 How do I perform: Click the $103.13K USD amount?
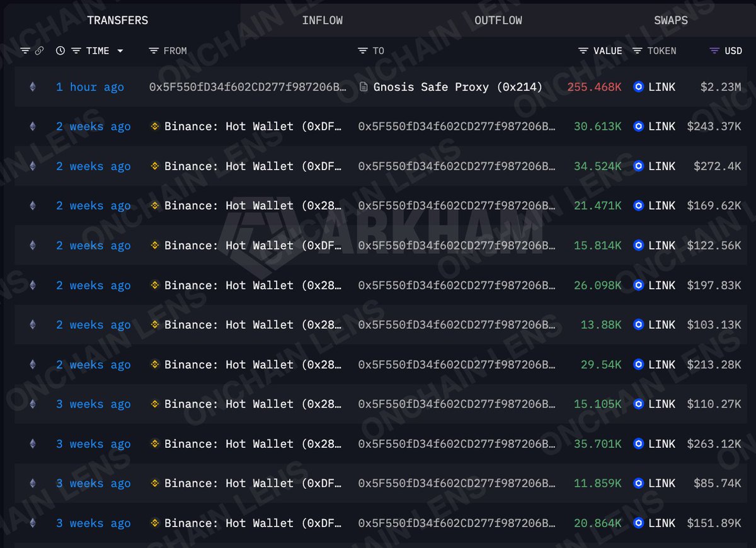(x=714, y=325)
